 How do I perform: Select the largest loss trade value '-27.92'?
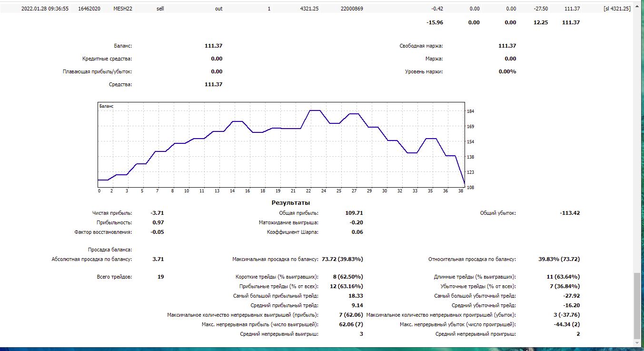572,296
